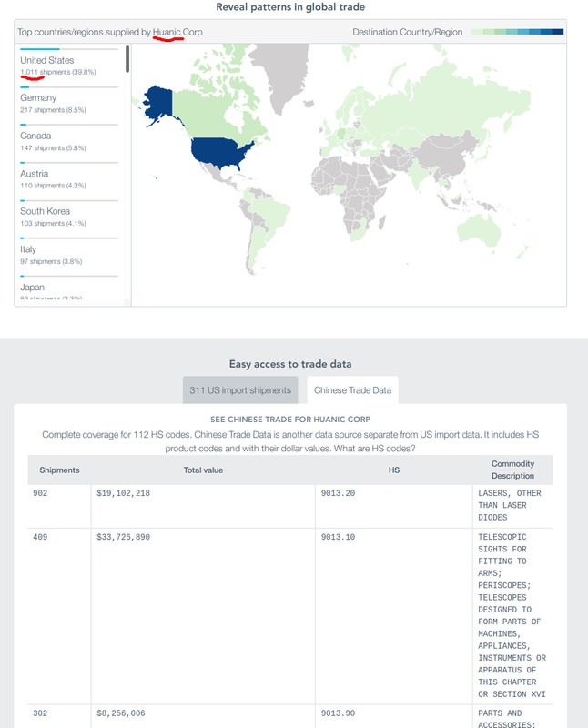The image size is (588, 728).
Task: Click total value $33,726,890
Action: [x=123, y=537]
